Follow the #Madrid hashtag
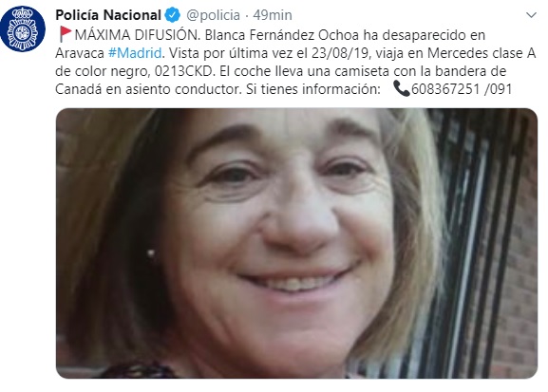The image size is (548, 392). pos(135,53)
